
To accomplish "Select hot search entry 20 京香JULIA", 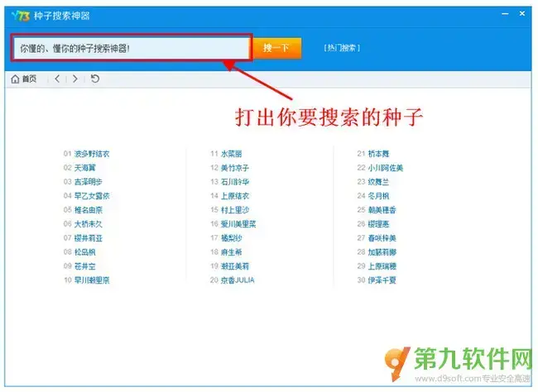I will (x=238, y=280).
